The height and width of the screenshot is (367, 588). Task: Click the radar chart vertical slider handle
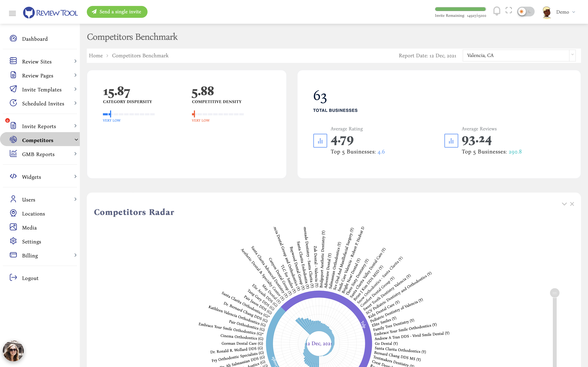coord(554,293)
